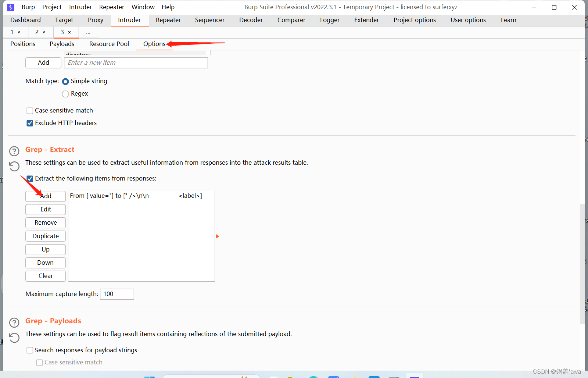Open the Window menu
Screen dimensions: 588x378
pyautogui.click(x=143, y=7)
